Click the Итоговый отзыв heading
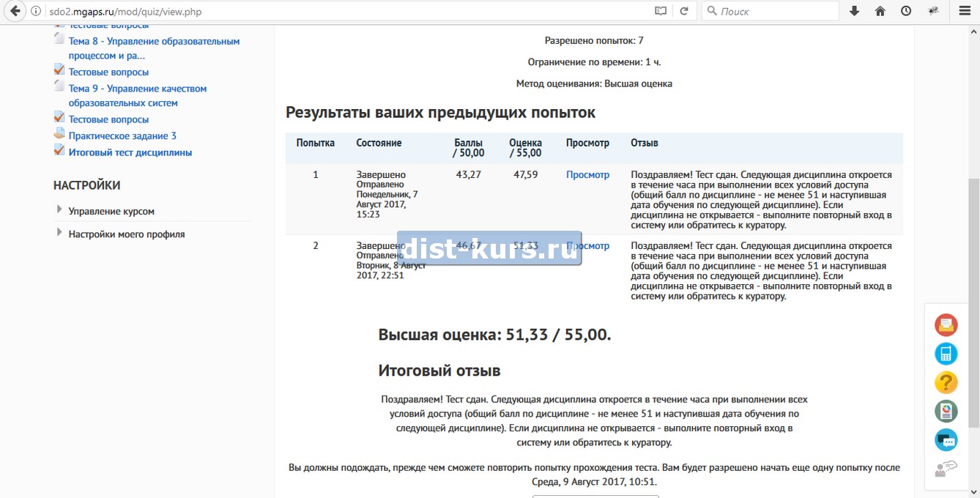This screenshot has width=980, height=498. point(439,371)
